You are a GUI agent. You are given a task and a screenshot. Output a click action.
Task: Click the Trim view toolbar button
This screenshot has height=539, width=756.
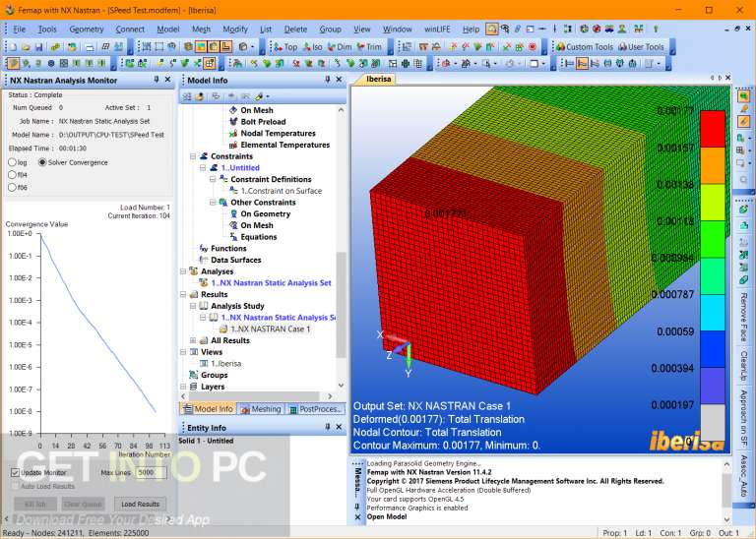[x=369, y=47]
